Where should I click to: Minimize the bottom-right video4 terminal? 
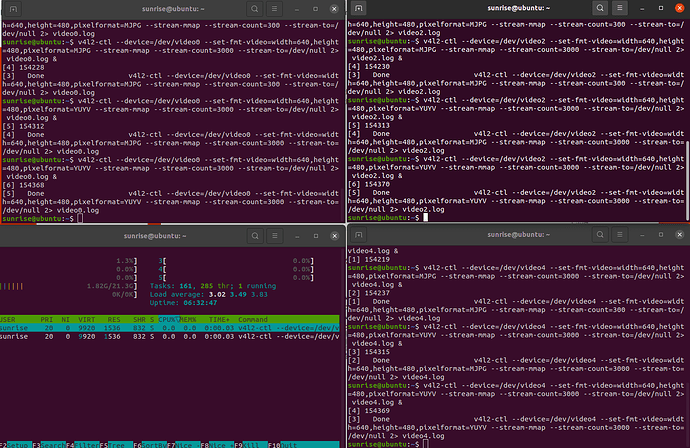pyautogui.click(x=642, y=235)
